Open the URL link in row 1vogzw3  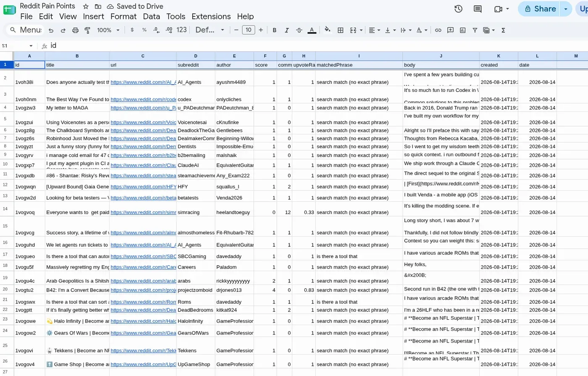(143, 108)
